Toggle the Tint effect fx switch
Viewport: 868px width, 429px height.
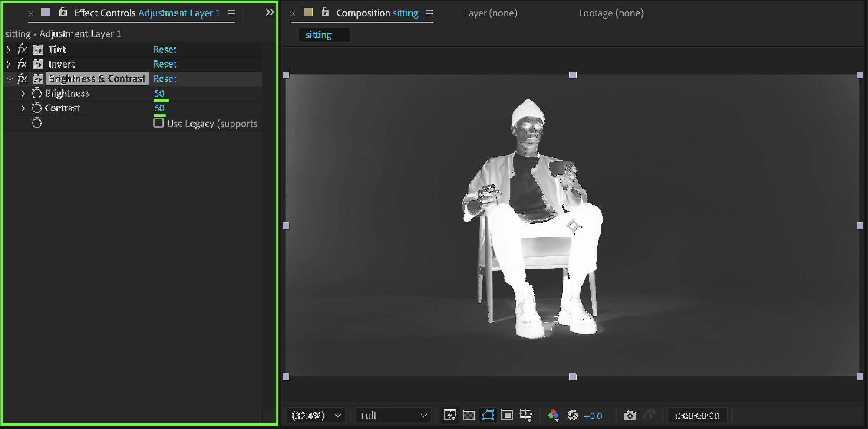click(22, 49)
